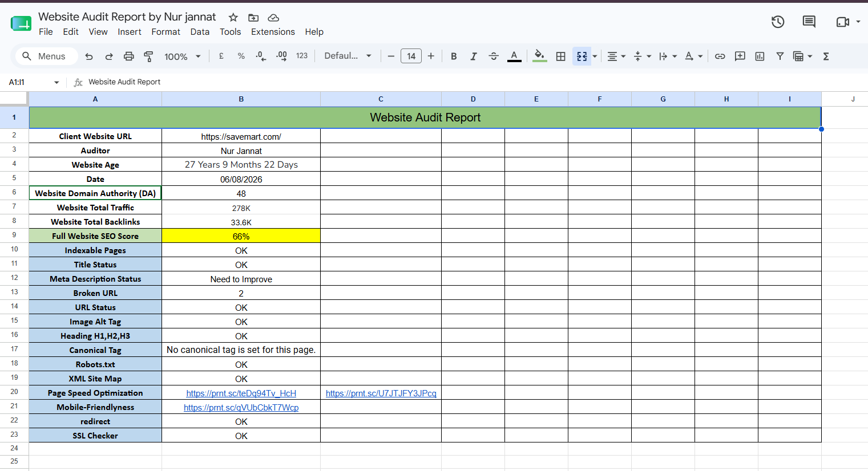The image size is (868, 471).
Task: Expand the Name box dropdown arrow
Action: 56,83
